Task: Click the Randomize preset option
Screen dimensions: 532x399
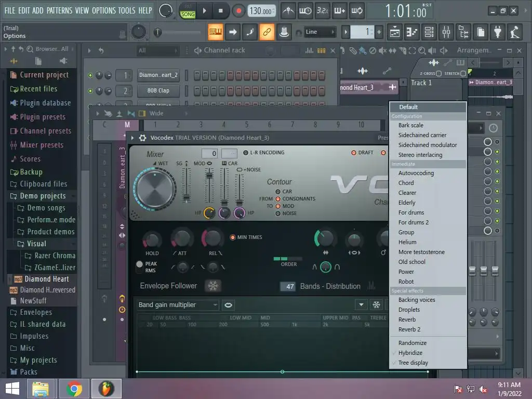Action: coord(412,343)
